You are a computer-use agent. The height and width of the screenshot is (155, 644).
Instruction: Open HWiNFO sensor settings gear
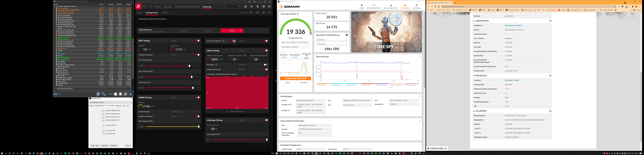click(125, 94)
